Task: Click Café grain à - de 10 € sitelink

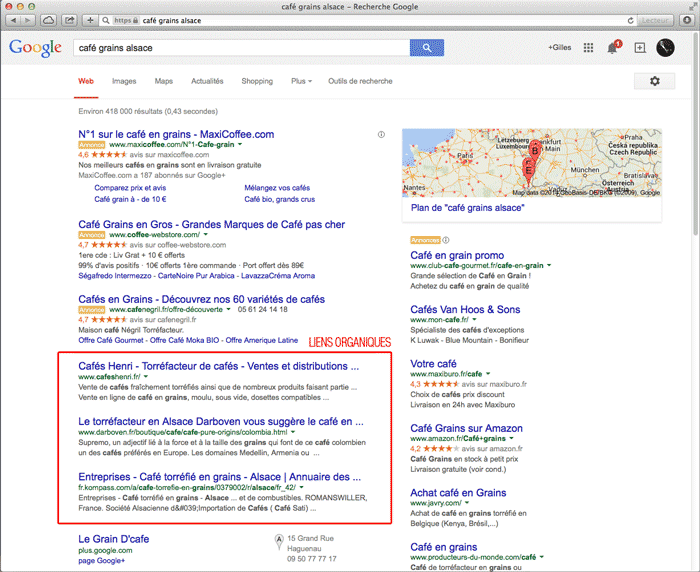Action: coord(130,200)
